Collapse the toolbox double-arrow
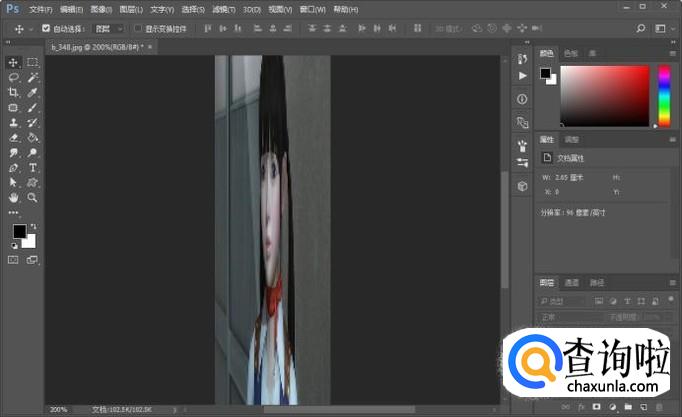Viewport: 682px width, 417px height. pyautogui.click(x=8, y=42)
